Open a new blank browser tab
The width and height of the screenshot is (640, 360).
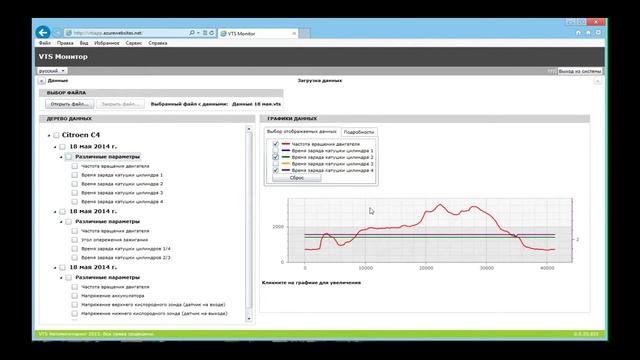tap(304, 33)
